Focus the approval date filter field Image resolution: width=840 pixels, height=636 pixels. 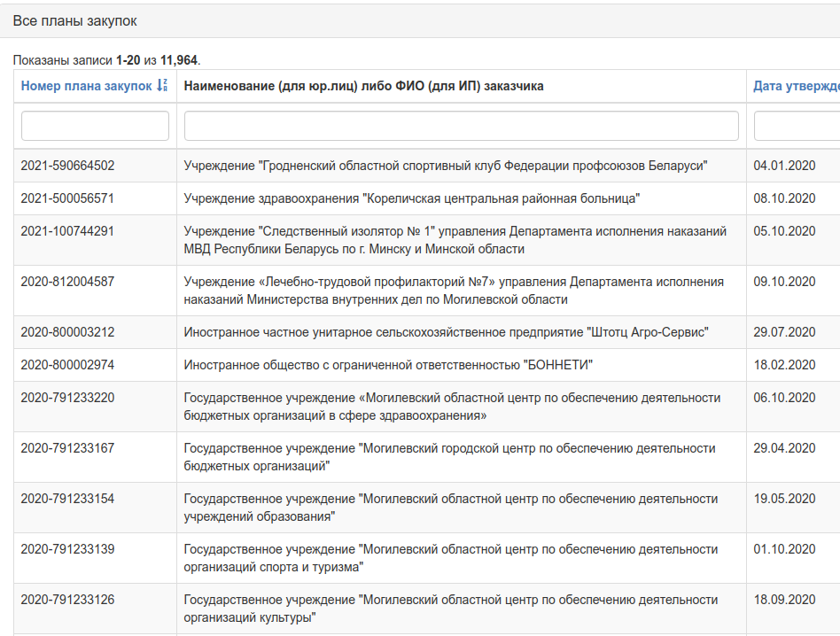point(797,126)
